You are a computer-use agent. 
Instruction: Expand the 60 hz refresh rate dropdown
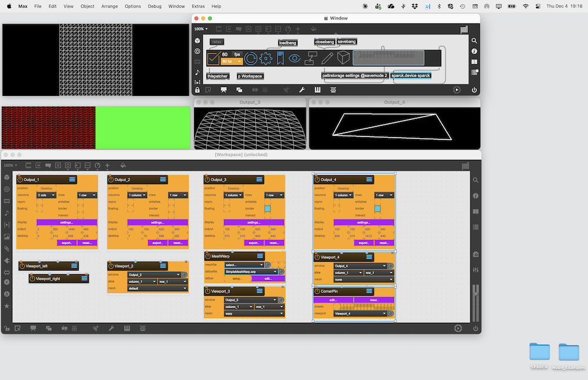coord(232,61)
